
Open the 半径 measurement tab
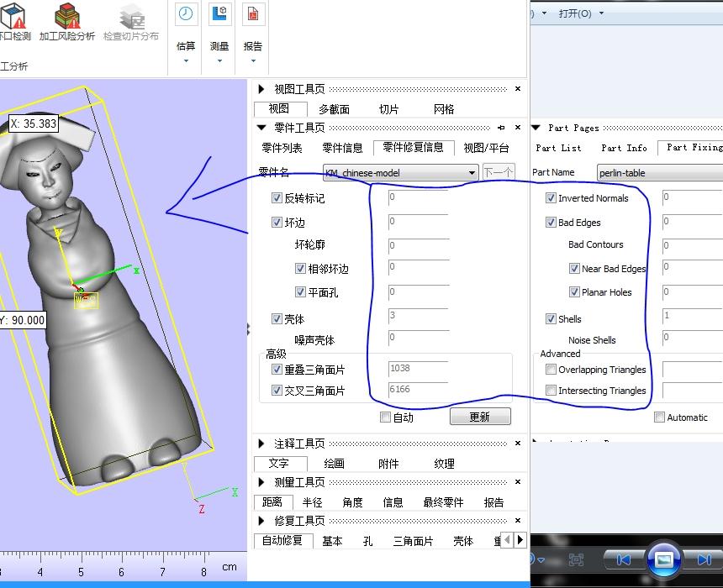tap(312, 502)
